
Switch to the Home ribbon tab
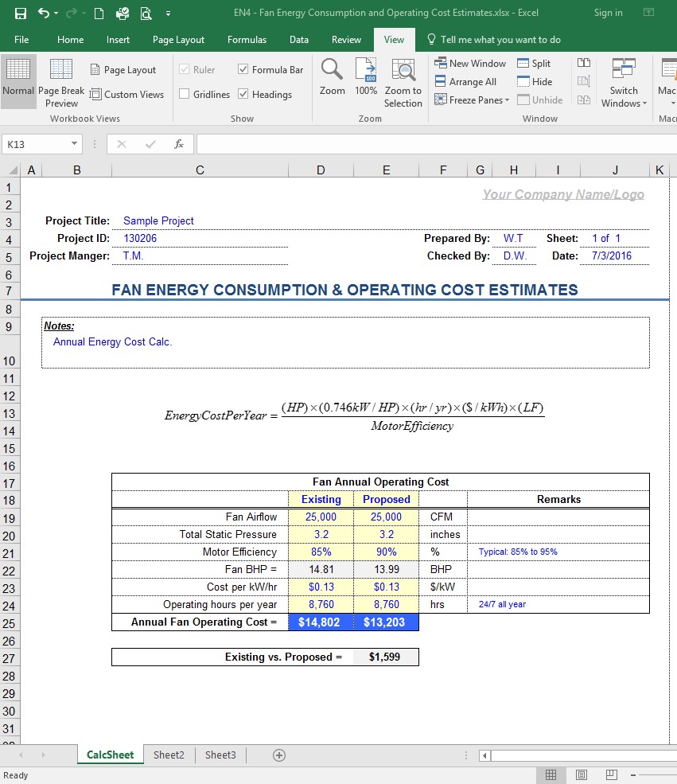(x=71, y=40)
